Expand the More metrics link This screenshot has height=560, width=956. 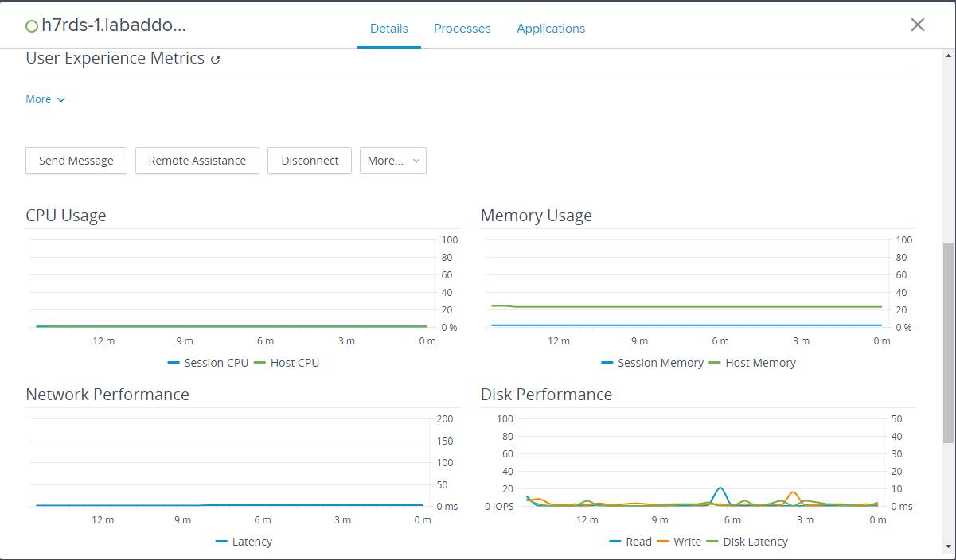[45, 99]
